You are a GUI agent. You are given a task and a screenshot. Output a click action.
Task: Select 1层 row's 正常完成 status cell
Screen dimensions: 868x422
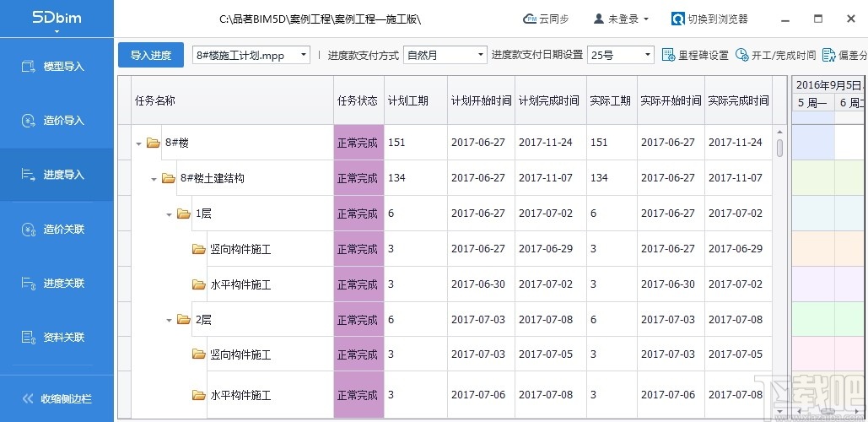point(359,214)
